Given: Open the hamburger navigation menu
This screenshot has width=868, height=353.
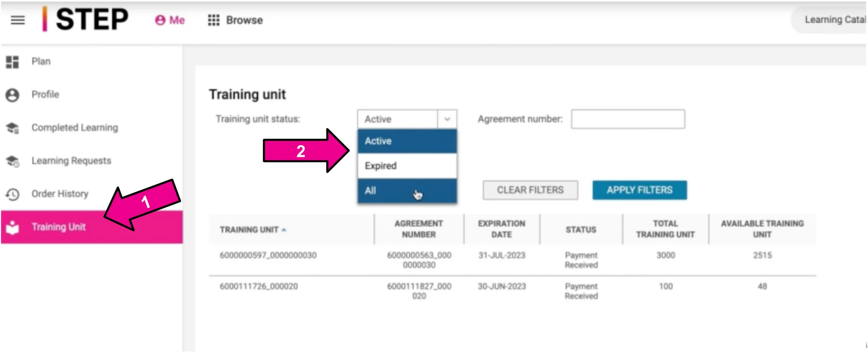Looking at the screenshot, I should (x=17, y=20).
